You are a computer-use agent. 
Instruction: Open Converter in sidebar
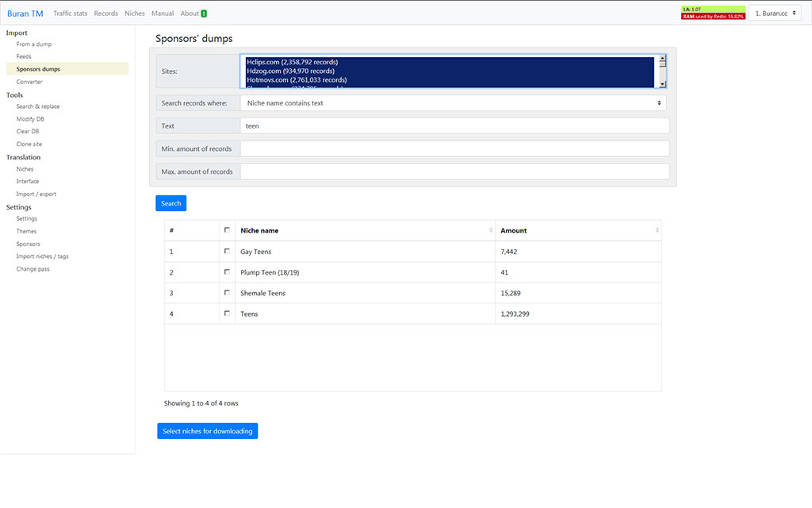[29, 82]
